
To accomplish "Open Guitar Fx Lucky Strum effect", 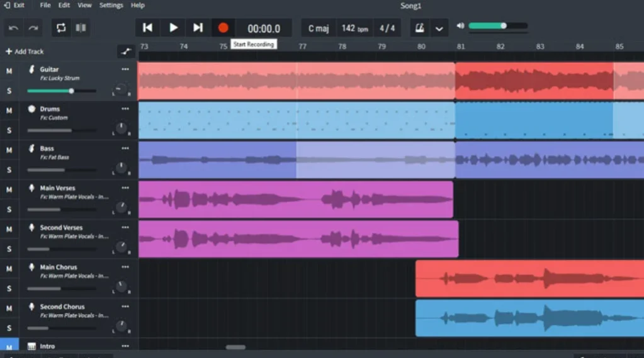I will coord(60,78).
